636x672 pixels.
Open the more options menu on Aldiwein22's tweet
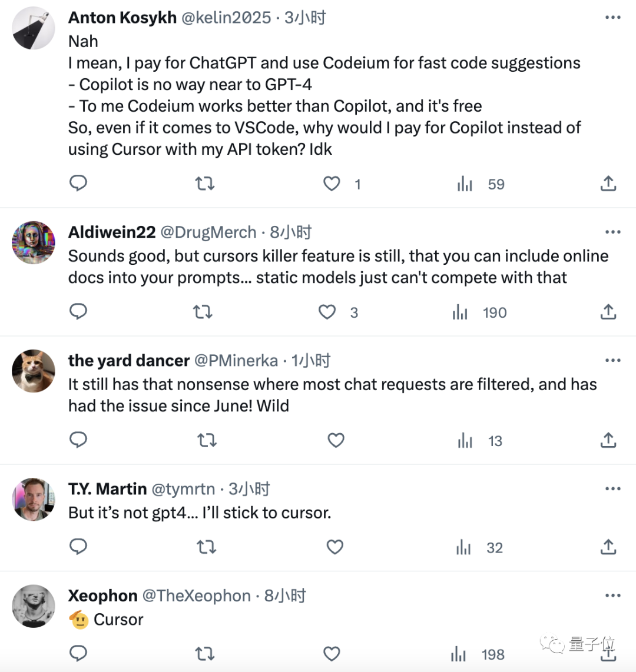(613, 231)
